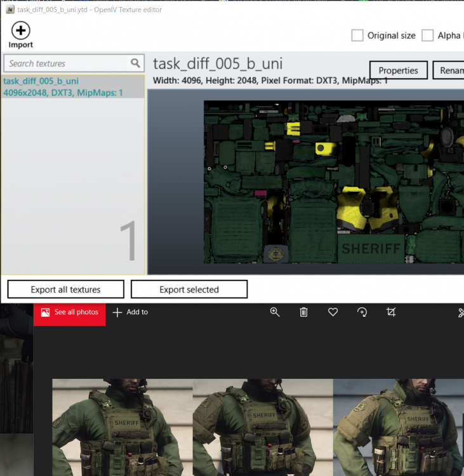Click the heart favorite icon in Photos
This screenshot has width=464, height=476.
[x=333, y=312]
